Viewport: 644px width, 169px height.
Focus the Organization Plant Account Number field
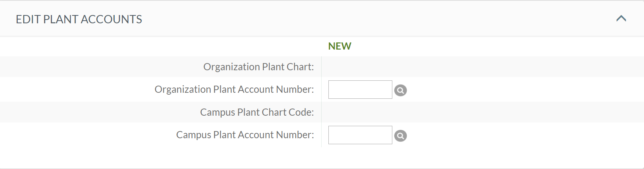(360, 89)
